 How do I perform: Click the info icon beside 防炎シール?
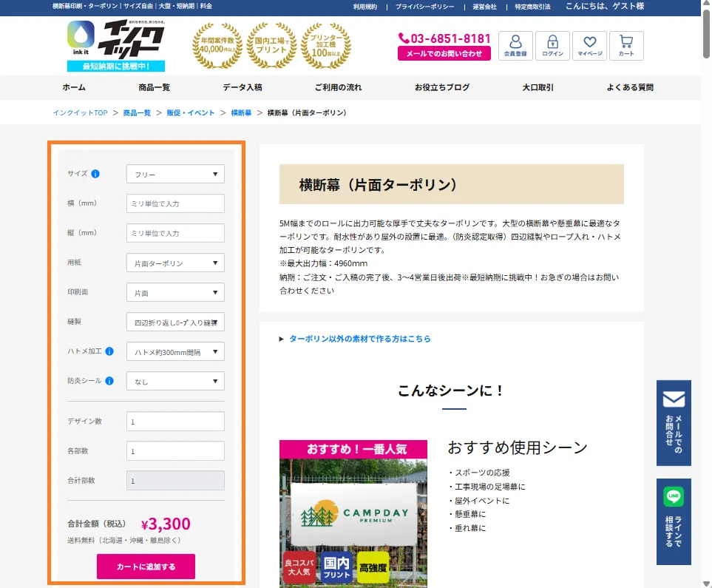tap(109, 380)
